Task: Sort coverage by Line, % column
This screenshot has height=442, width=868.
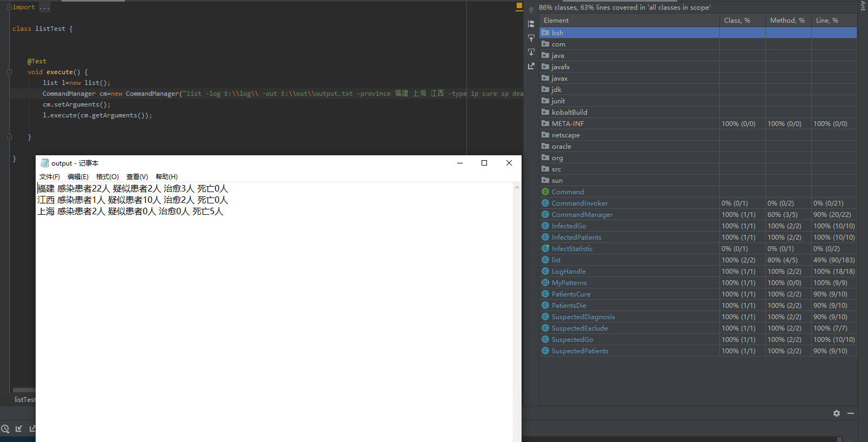Action: 827,21
